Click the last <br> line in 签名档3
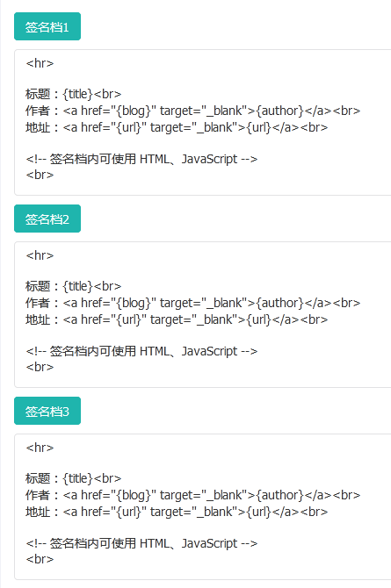Screen dimensions: 391x588 (40, 559)
